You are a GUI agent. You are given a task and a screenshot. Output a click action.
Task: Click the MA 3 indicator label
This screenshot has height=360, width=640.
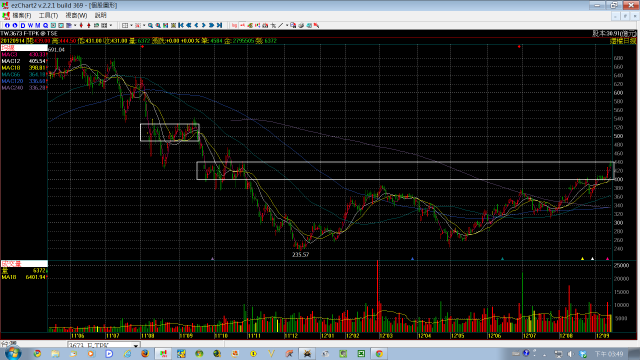(x=9, y=55)
